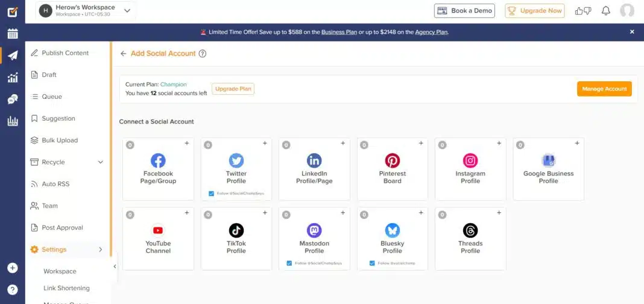Click the Upgrade Plan button
Viewport: 644px width, 304px height.
click(x=233, y=89)
